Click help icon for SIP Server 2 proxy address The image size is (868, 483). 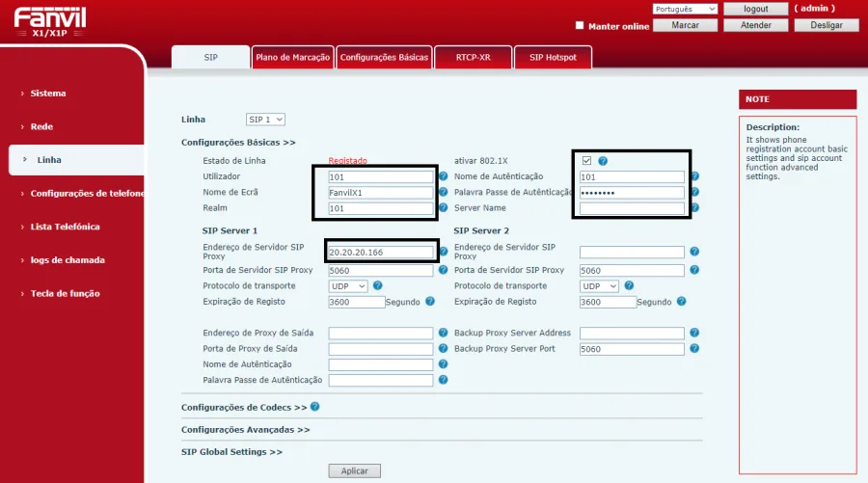click(x=694, y=252)
